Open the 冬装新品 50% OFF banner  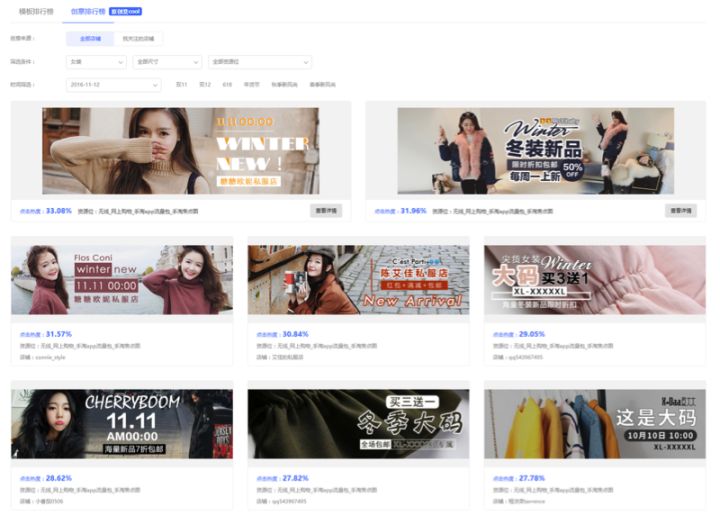click(535, 151)
